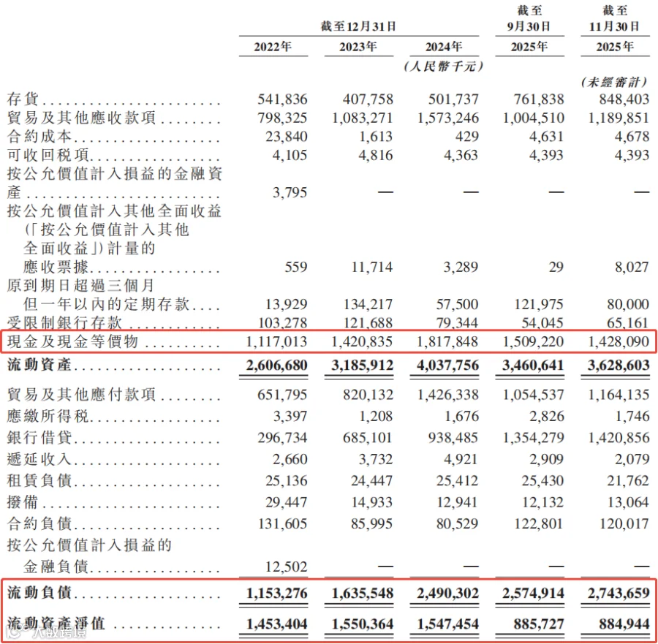
Task: Select income tax payable 3,397
Action: [x=290, y=416]
